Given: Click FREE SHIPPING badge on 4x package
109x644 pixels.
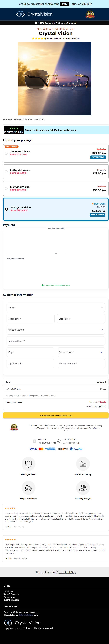Looking at the screenshot, I should click(97, 215).
